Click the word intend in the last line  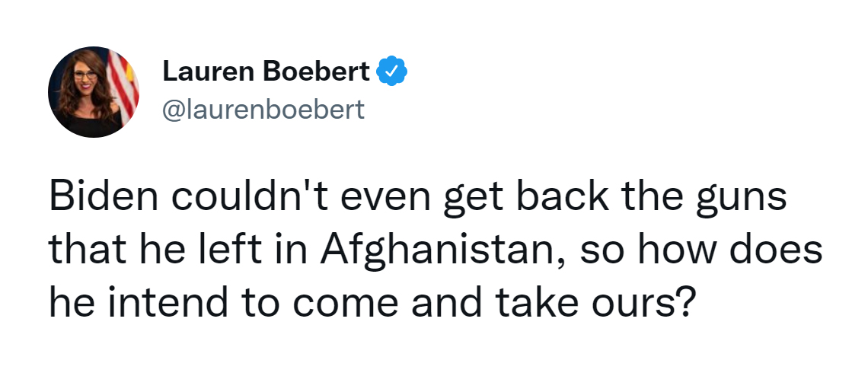click(168, 302)
